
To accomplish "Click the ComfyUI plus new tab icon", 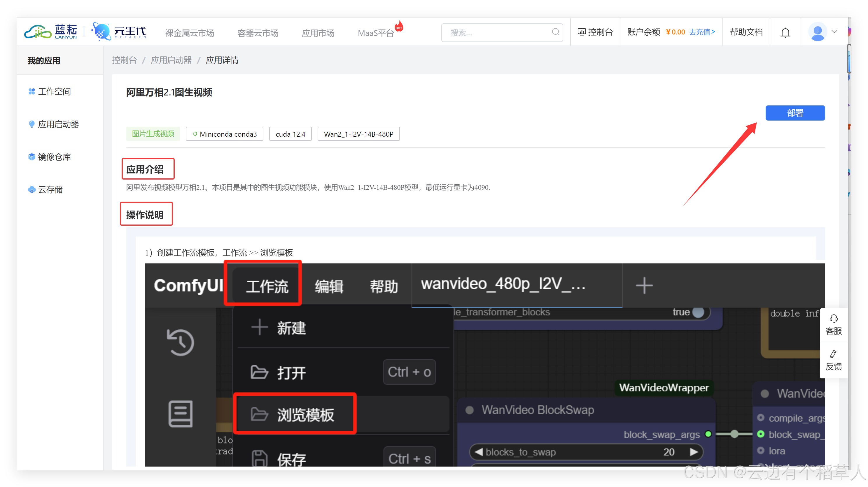I will pos(644,286).
